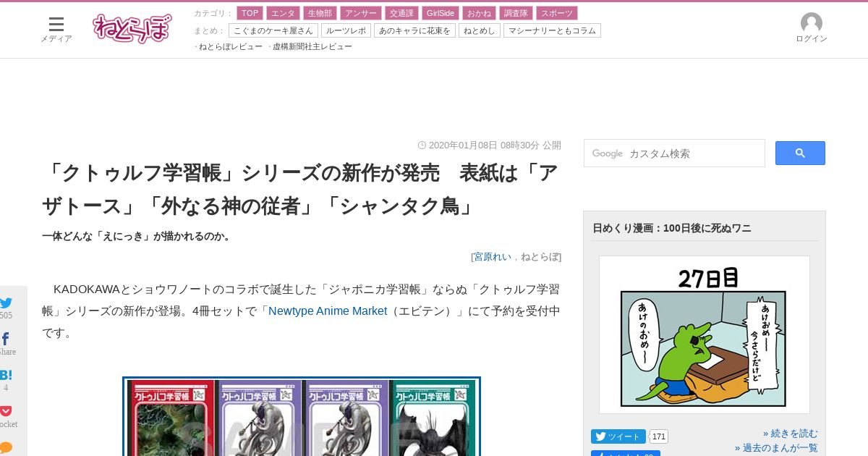The width and height of the screenshot is (868, 456).
Task: Open 虚構新聞社主レビュー link
Action: coord(312,46)
